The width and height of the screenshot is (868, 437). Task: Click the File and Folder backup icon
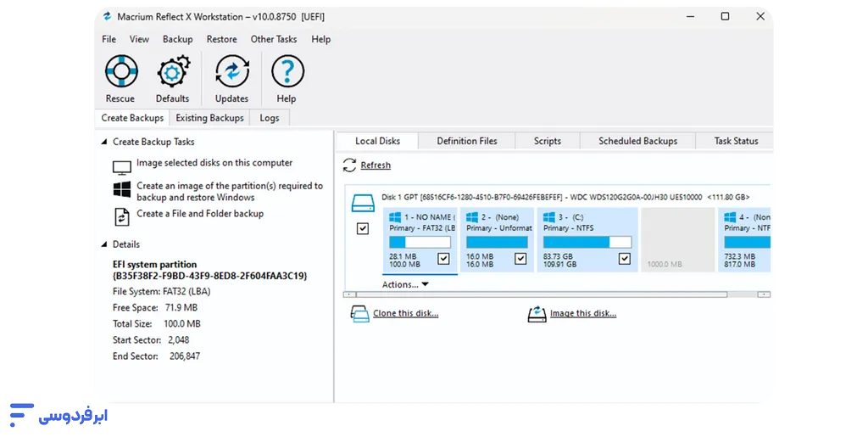(x=122, y=216)
